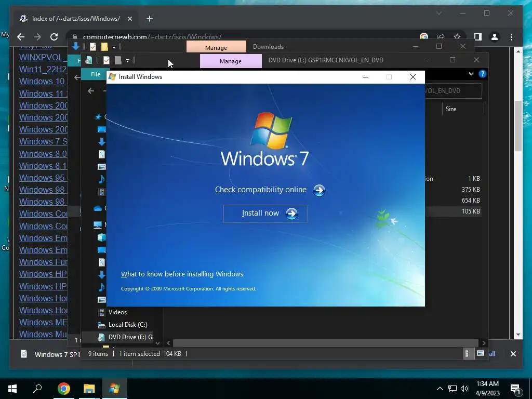
Task: Click the File tab in the DVD Drive window
Action: pyautogui.click(x=96, y=74)
